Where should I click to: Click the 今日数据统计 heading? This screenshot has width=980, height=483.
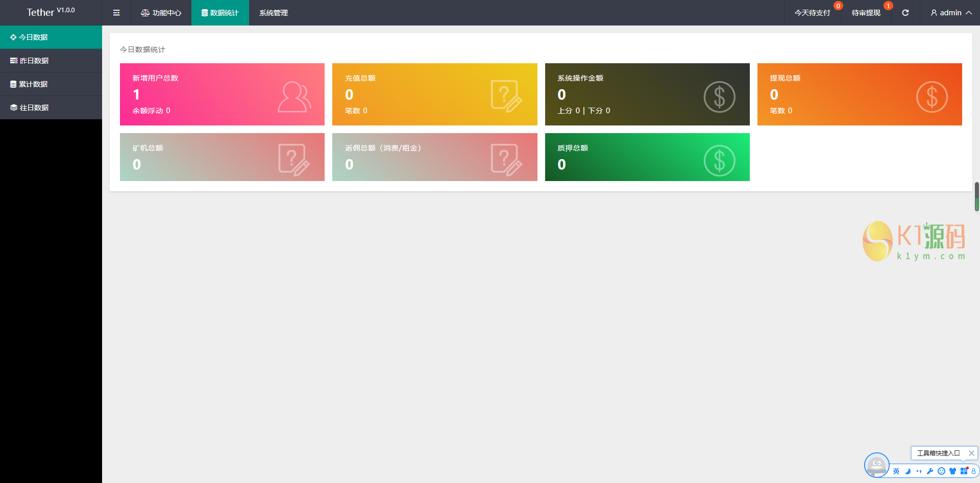[x=142, y=49]
